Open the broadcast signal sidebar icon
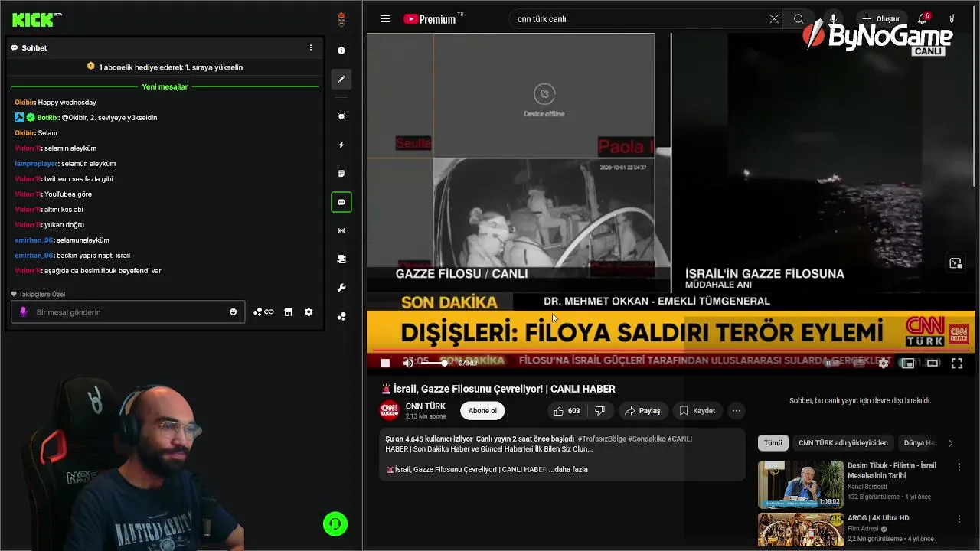 (341, 230)
